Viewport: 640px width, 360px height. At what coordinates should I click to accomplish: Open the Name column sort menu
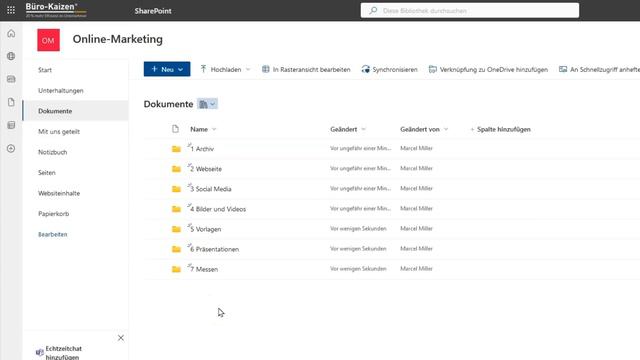pyautogui.click(x=203, y=129)
